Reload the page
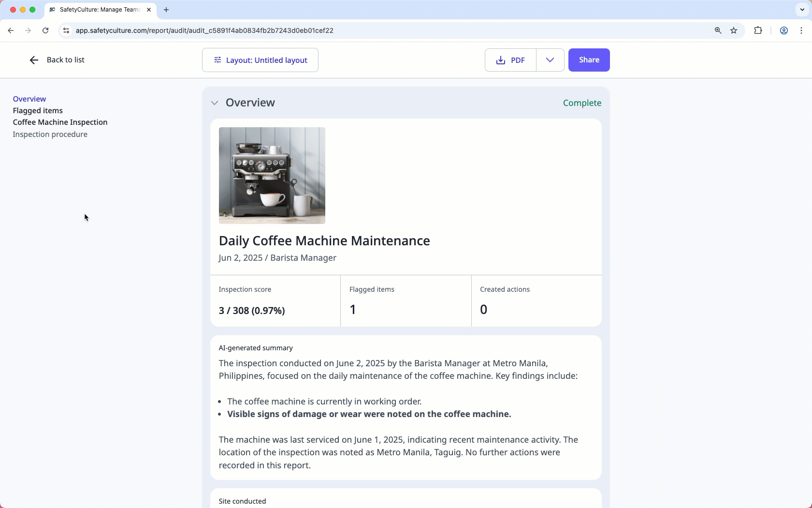Image resolution: width=812 pixels, height=508 pixels. [45, 30]
